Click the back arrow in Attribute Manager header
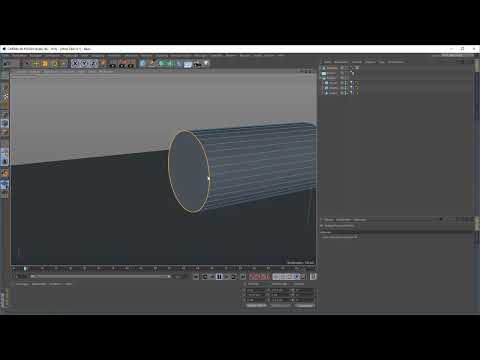This screenshot has height=360, width=480. [x=441, y=219]
